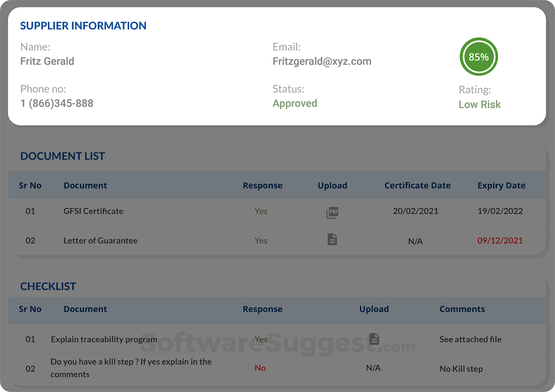555x392 pixels.
Task: Toggle the Yes response for traceability program
Action: tap(261, 339)
